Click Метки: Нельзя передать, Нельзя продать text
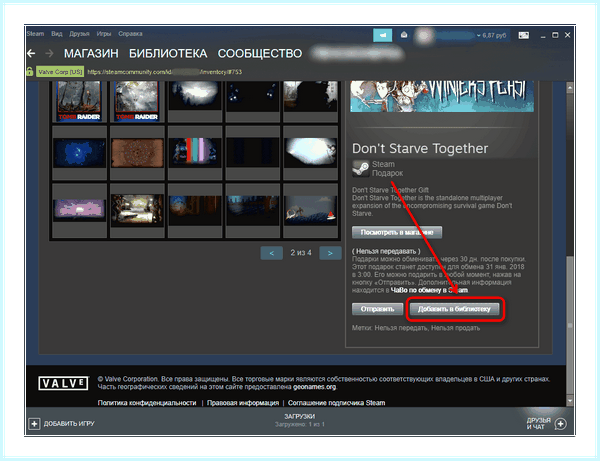Viewport: 600px width, 461px height. (416, 328)
